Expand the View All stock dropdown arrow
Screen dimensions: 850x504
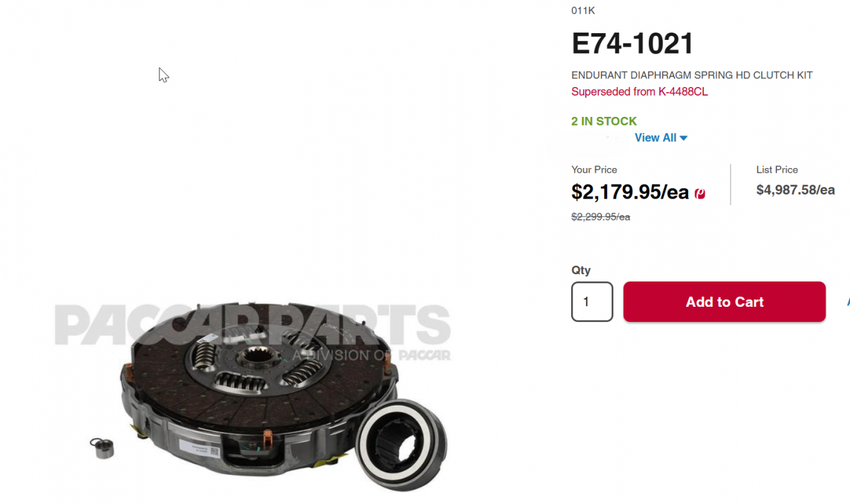click(x=684, y=138)
